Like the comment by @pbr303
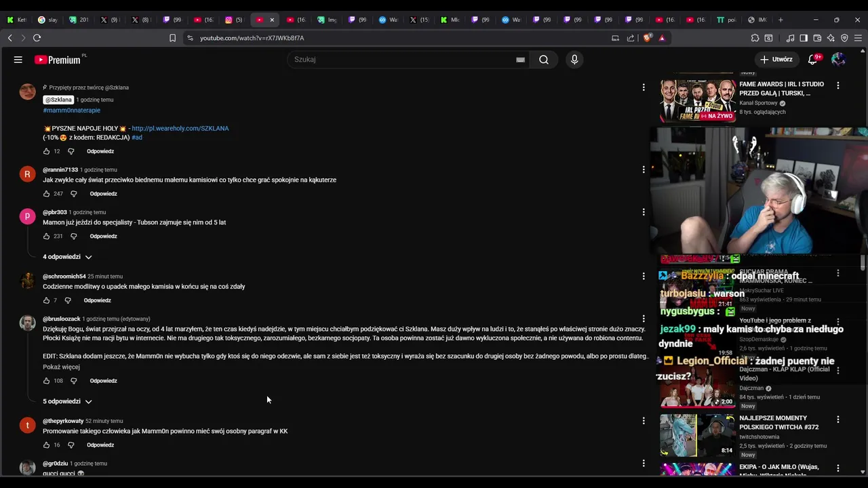Viewport: 868px width, 488px height. click(47, 237)
